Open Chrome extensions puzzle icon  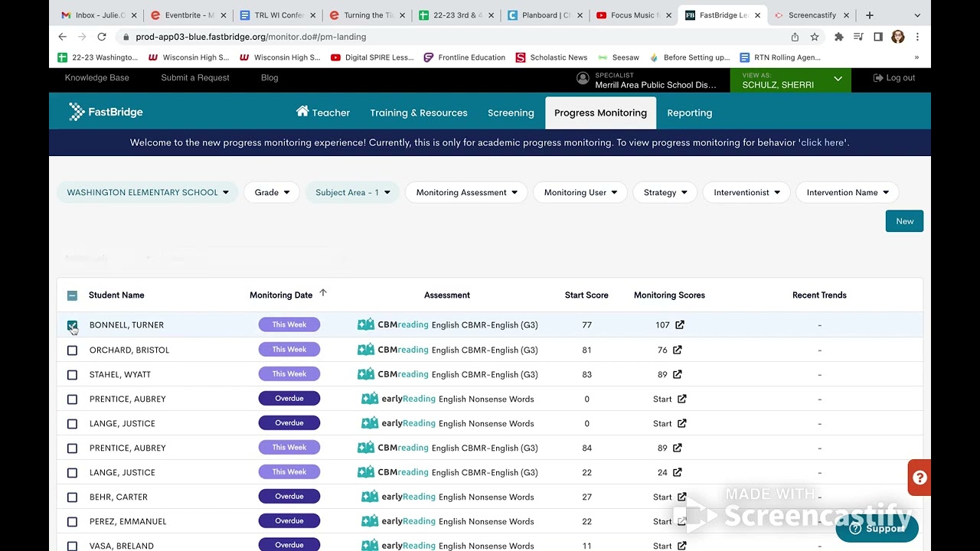tap(839, 37)
